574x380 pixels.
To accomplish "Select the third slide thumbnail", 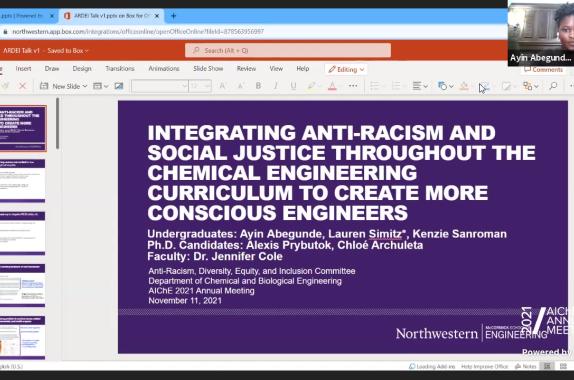I will pyautogui.click(x=22, y=233).
